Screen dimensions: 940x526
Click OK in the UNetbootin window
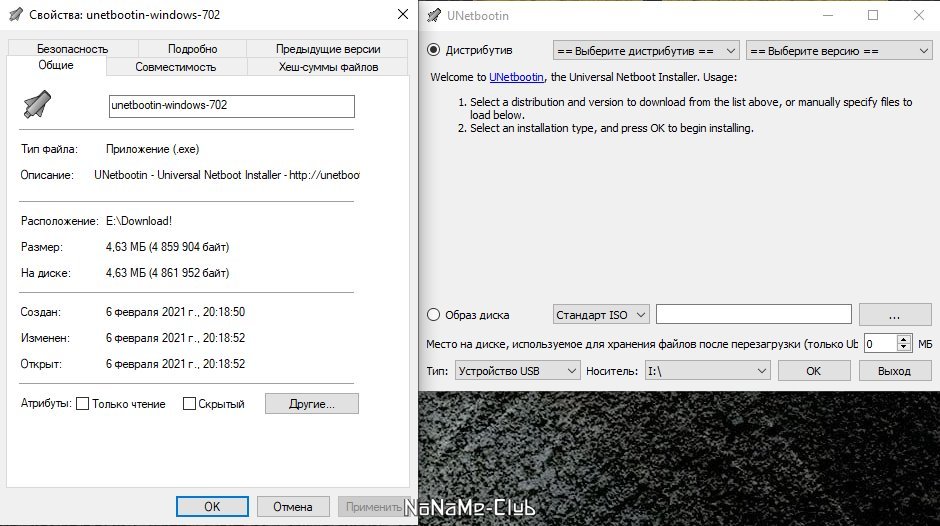(814, 371)
